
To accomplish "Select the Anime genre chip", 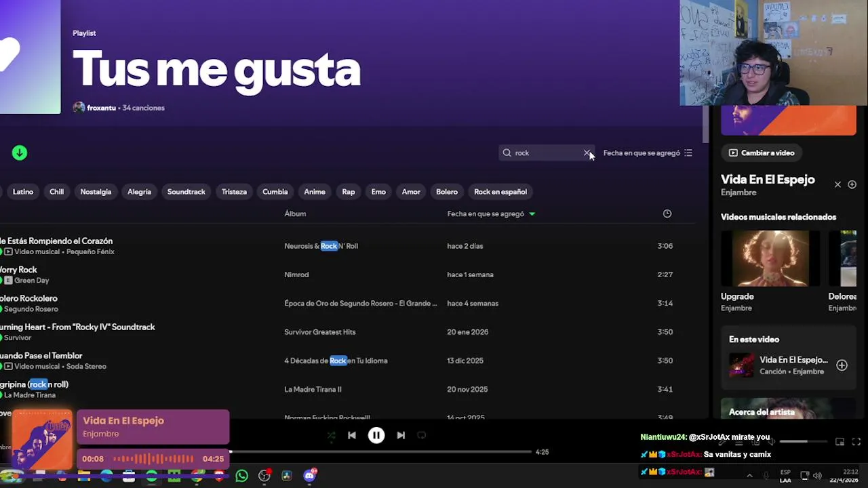I will tap(315, 192).
